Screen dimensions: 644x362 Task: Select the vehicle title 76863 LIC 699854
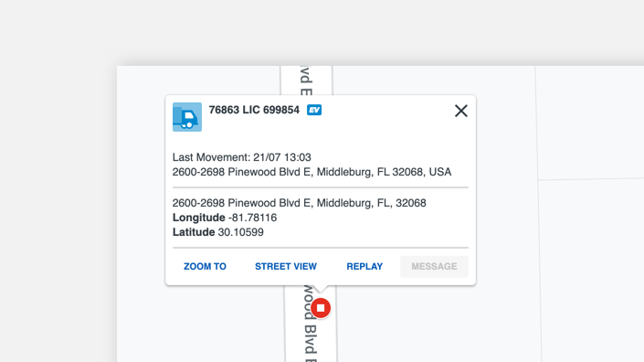point(254,110)
